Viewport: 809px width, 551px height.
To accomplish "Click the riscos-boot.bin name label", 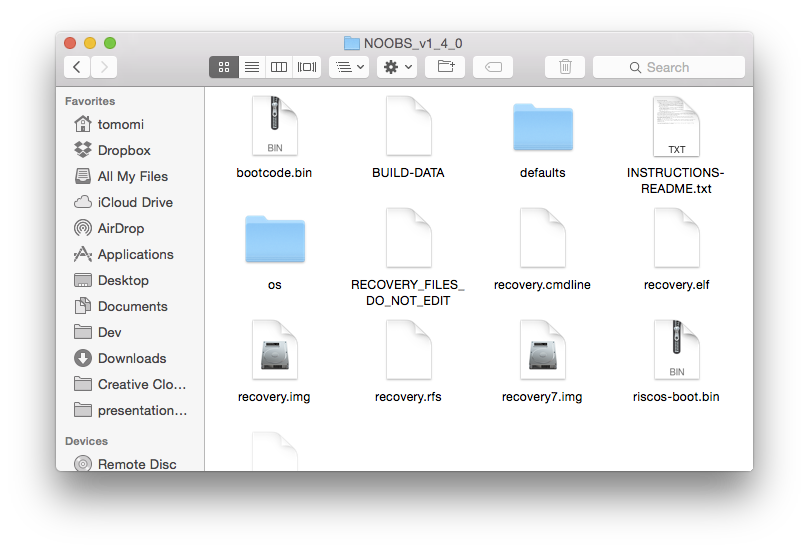I will (x=676, y=397).
